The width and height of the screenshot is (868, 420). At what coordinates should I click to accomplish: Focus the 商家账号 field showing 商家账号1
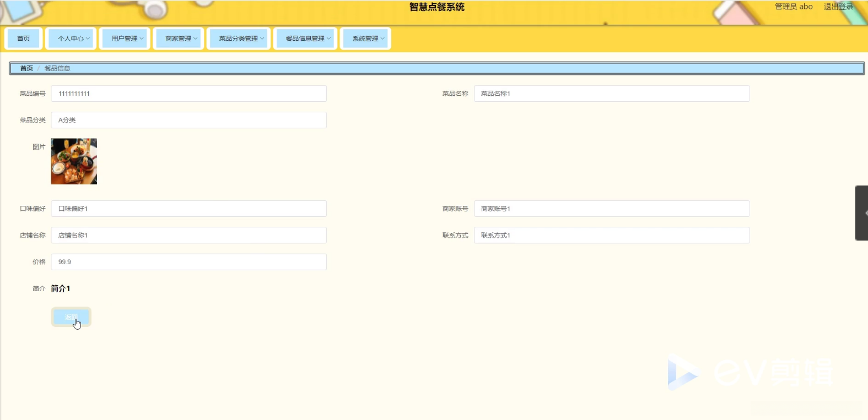click(x=612, y=209)
